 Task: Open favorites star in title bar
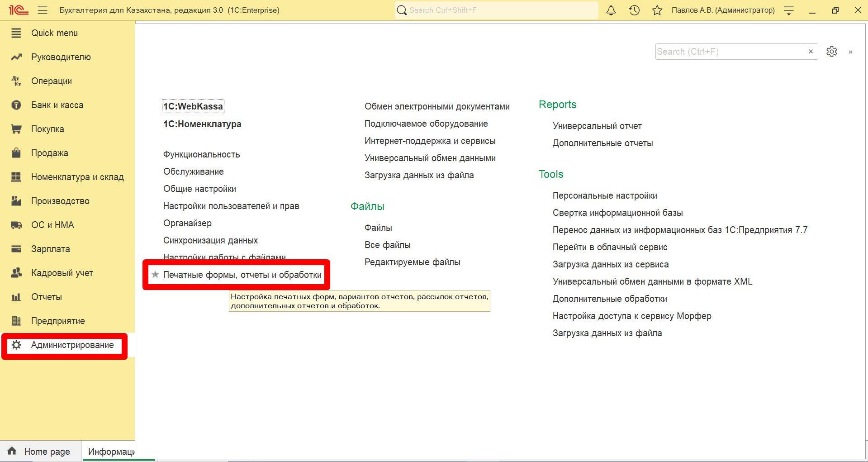657,10
